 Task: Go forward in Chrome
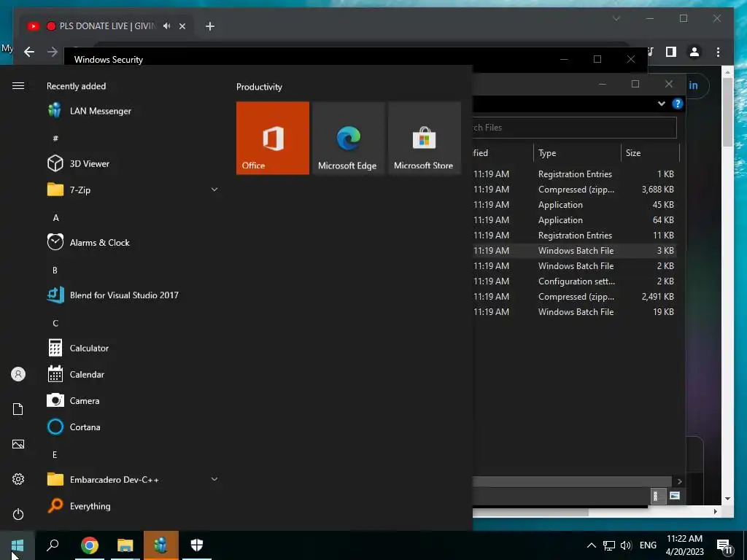[x=53, y=52]
